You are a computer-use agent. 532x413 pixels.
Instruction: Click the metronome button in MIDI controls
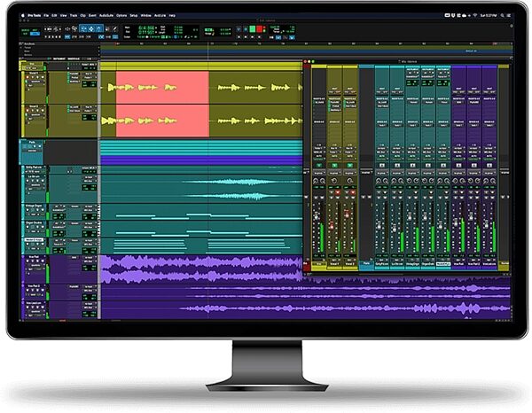click(x=278, y=37)
